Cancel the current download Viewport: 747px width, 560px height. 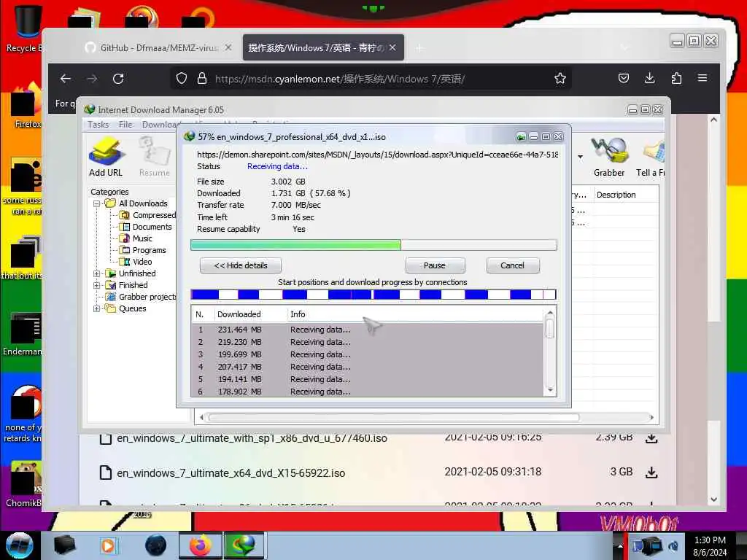coord(513,265)
